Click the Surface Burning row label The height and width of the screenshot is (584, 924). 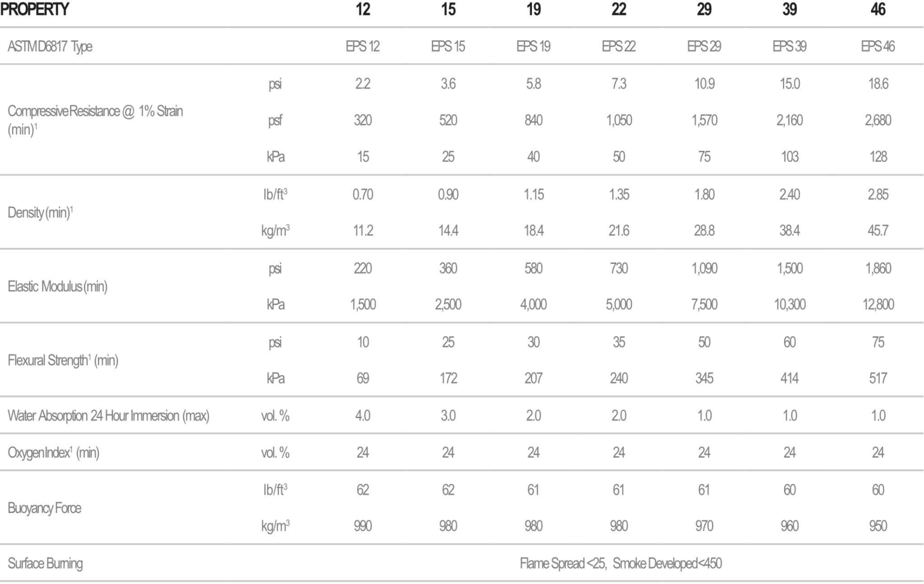45,564
